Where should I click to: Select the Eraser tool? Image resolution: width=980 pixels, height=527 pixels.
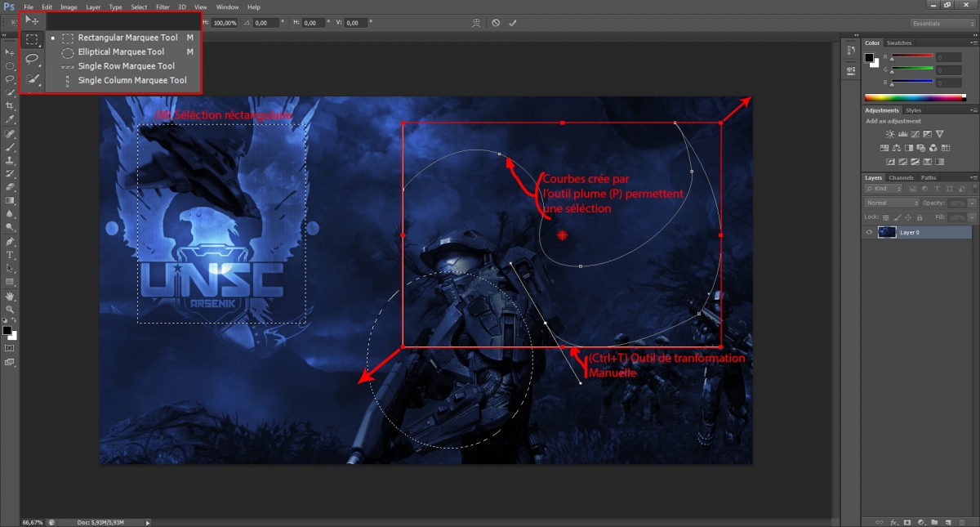10,187
